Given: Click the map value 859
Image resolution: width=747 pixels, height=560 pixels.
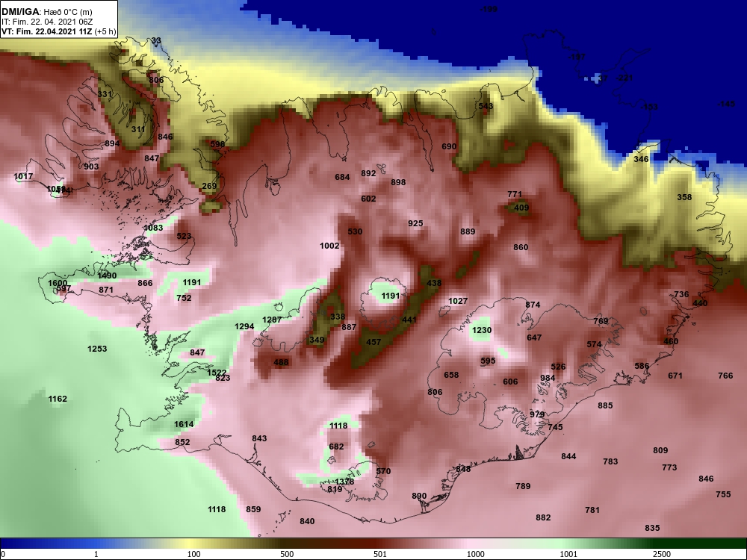Looking at the screenshot, I should 253,509.
